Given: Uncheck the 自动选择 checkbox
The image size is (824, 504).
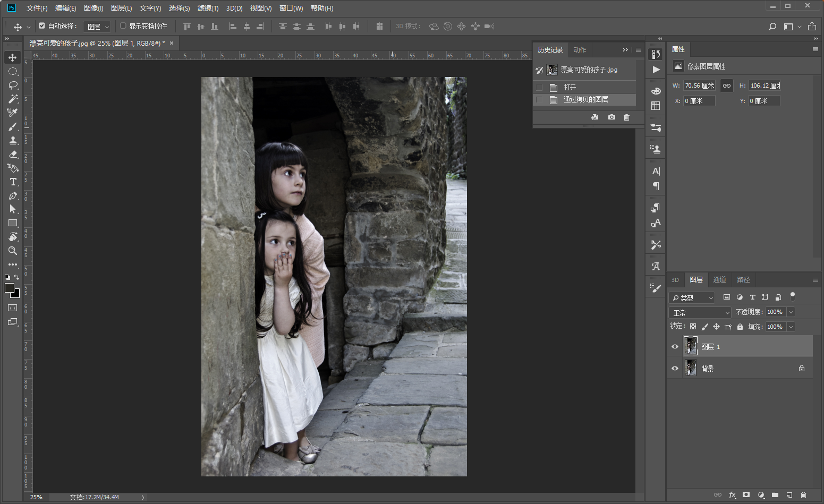Looking at the screenshot, I should pyautogui.click(x=42, y=26).
